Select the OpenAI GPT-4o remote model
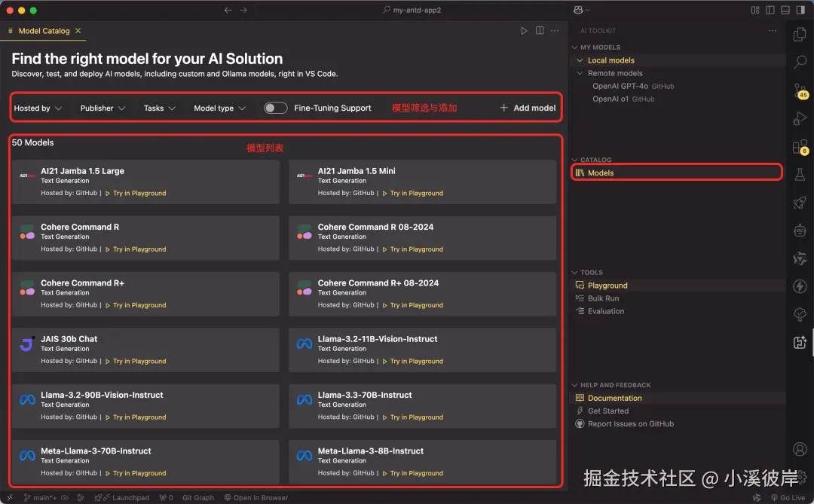 click(x=678, y=86)
